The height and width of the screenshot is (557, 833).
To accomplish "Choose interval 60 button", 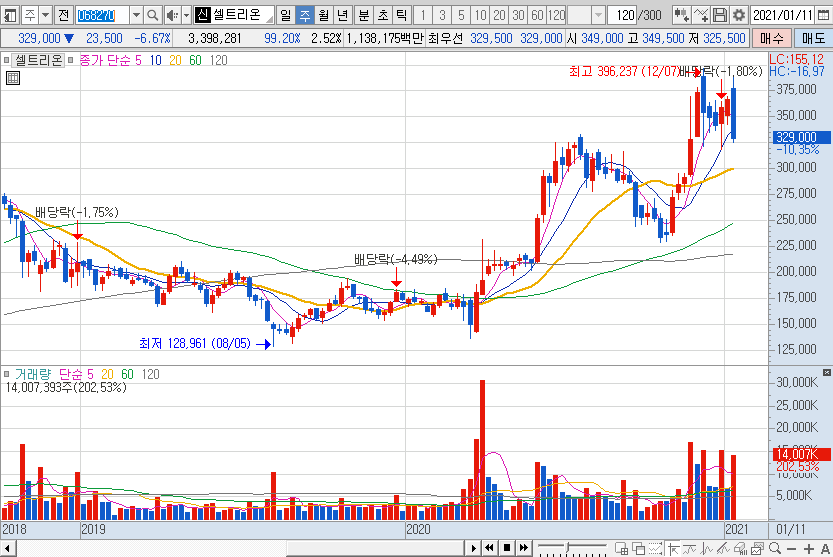I will tap(538, 15).
